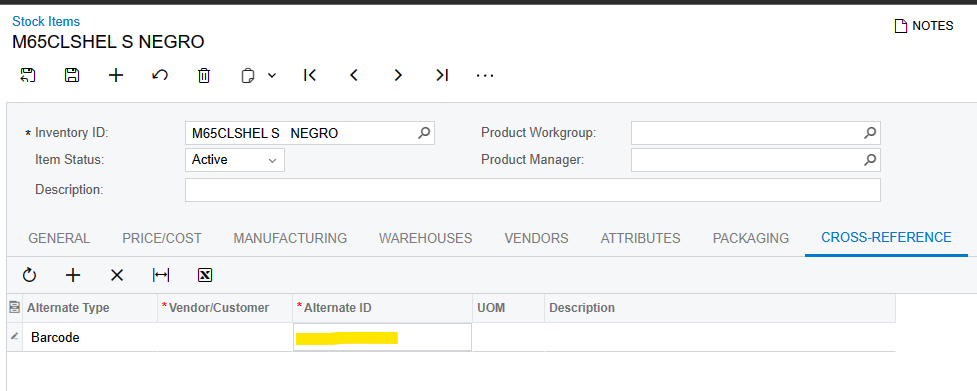977x391 pixels.
Task: Go to the last record
Action: coord(442,75)
